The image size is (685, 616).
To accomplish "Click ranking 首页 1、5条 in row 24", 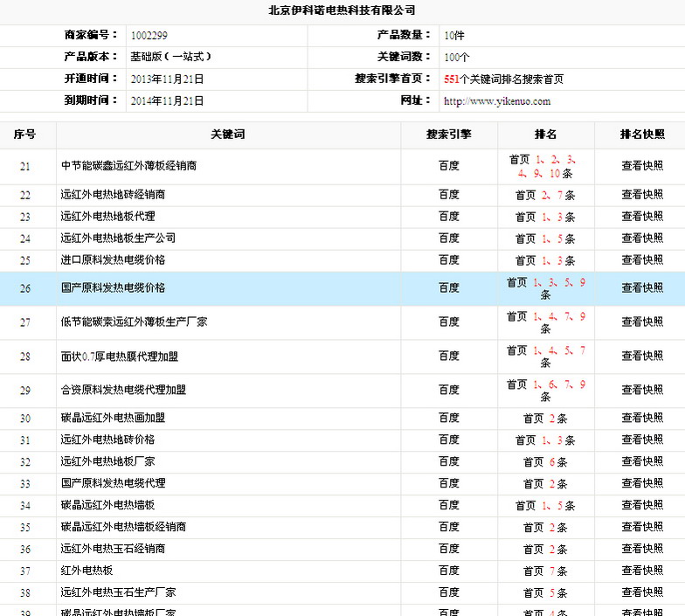I will [545, 239].
